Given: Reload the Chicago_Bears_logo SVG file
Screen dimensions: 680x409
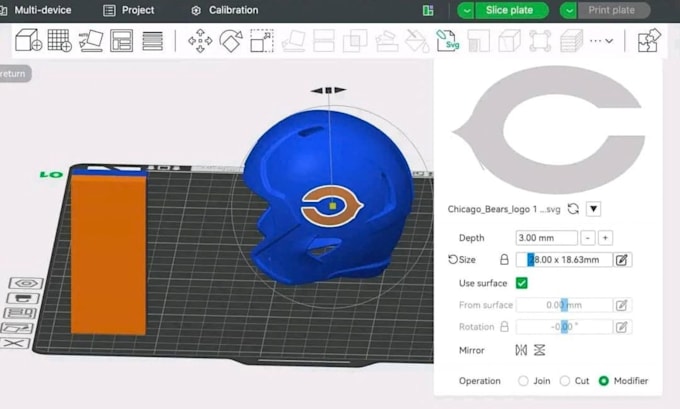Looking at the screenshot, I should click(573, 209).
